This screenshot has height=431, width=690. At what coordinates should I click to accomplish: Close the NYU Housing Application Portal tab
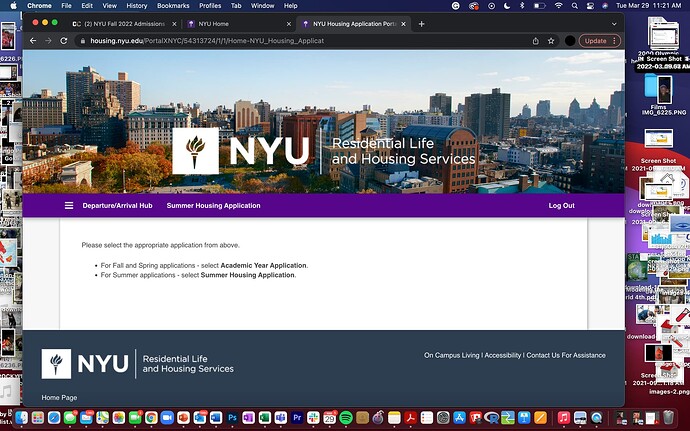point(403,24)
